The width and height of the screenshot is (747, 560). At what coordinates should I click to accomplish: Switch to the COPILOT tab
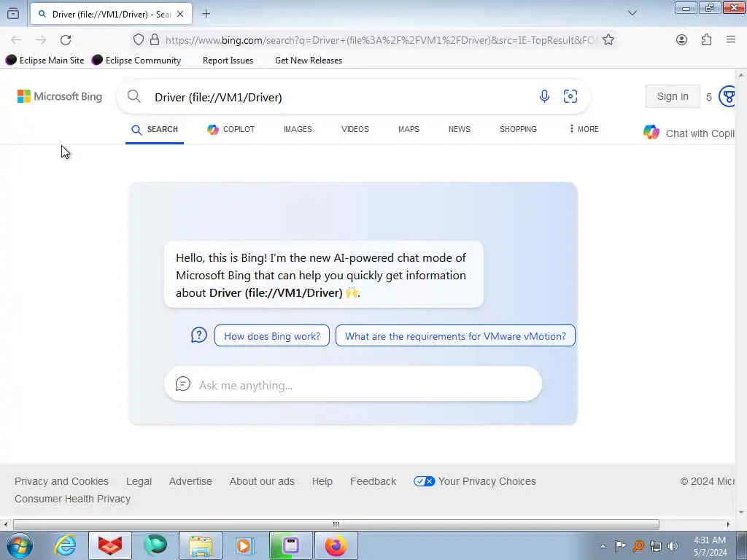(231, 130)
